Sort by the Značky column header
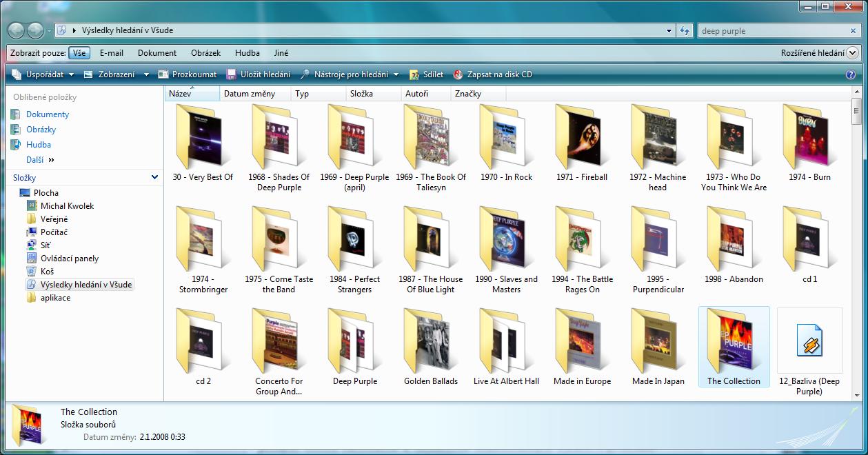Screen dimensions: 868x455 [x=478, y=94]
